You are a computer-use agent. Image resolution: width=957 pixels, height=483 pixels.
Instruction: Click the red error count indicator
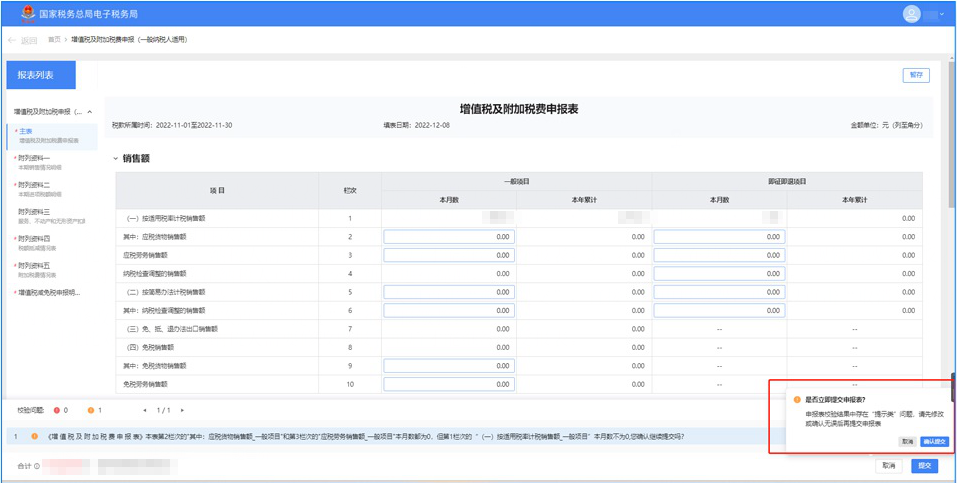(x=58, y=410)
